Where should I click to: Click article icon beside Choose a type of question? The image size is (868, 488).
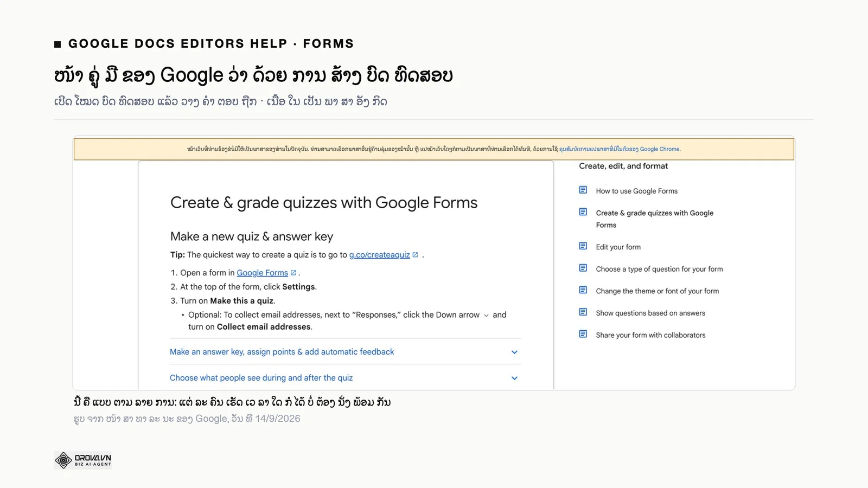click(583, 268)
